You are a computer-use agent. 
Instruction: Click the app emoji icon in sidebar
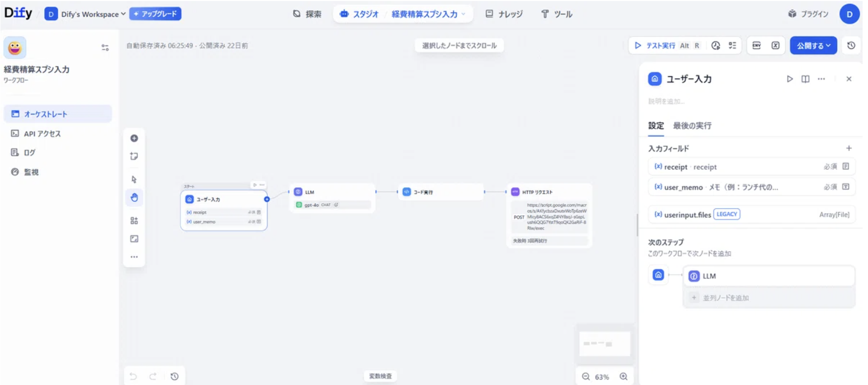pyautogui.click(x=15, y=48)
